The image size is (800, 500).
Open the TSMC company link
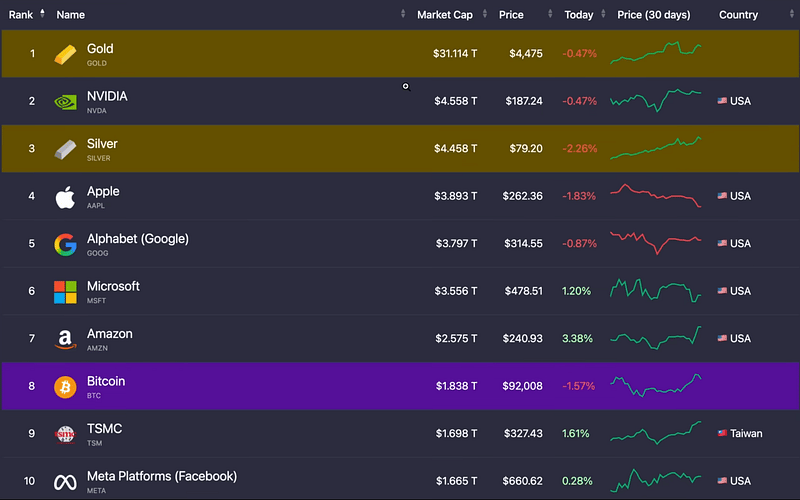click(x=105, y=429)
